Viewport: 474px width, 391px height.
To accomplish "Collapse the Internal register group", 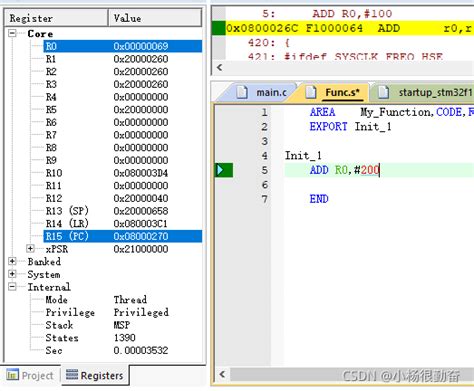I will pyautogui.click(x=12, y=287).
